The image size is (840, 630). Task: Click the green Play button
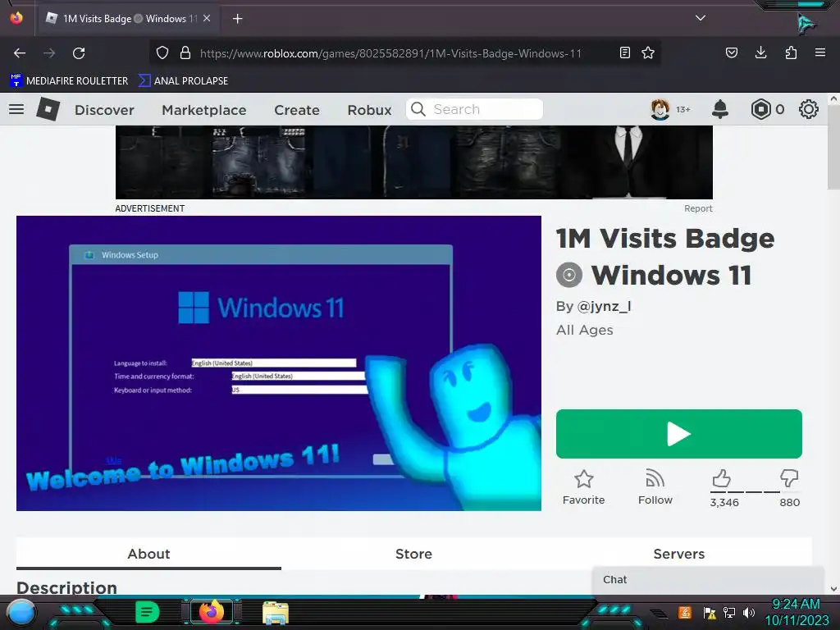click(678, 434)
